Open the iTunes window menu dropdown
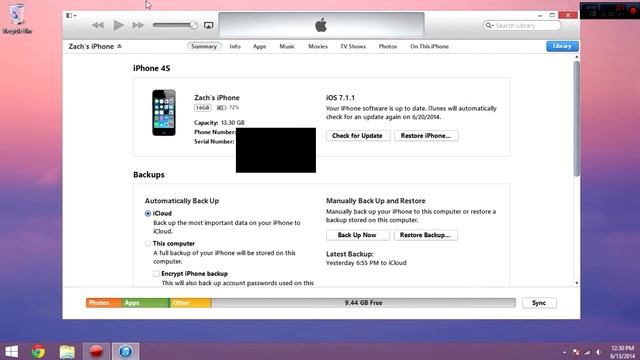This screenshot has width=640, height=360. tap(71, 16)
